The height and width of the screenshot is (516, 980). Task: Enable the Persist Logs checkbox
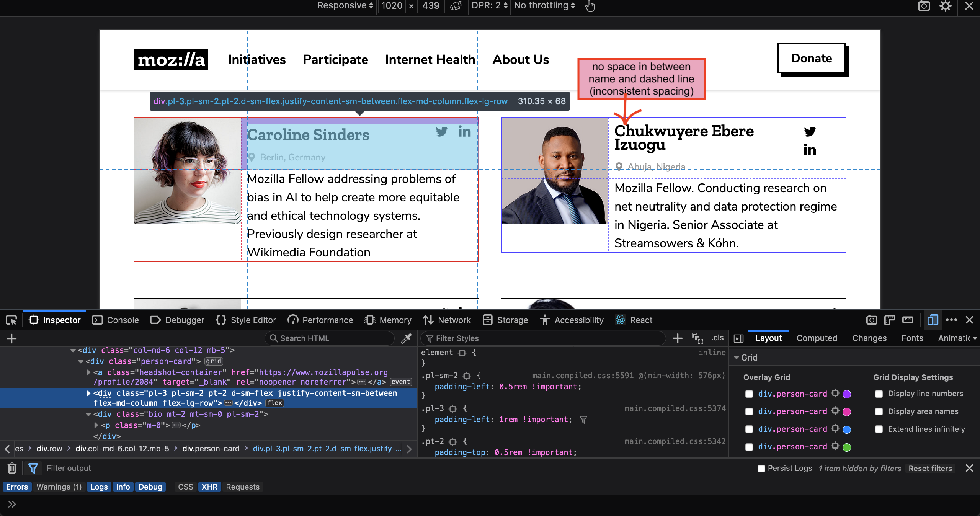point(761,468)
